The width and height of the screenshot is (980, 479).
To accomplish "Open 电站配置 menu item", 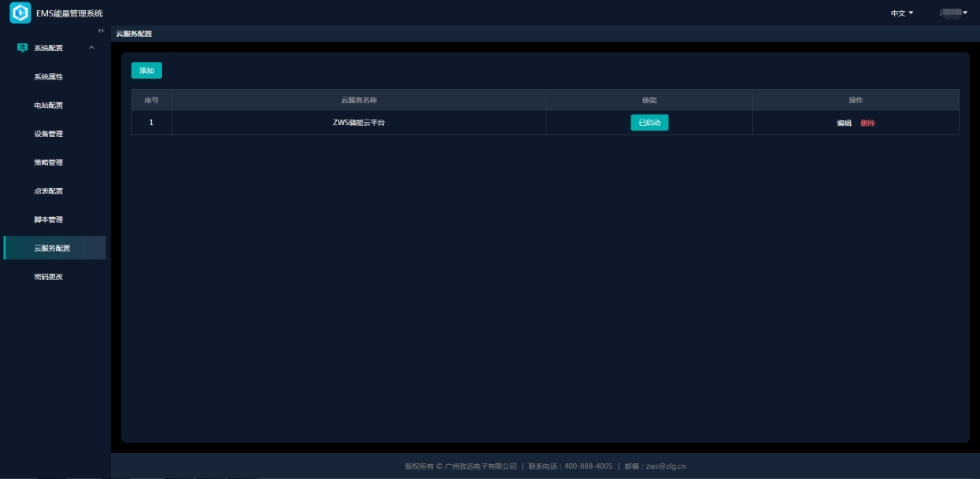I will (x=48, y=105).
